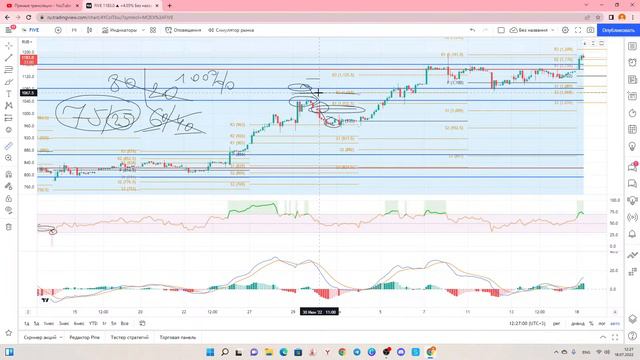This screenshot has height=360, width=640.
Task: Toggle logarithmic лог scale
Action: [602, 323]
